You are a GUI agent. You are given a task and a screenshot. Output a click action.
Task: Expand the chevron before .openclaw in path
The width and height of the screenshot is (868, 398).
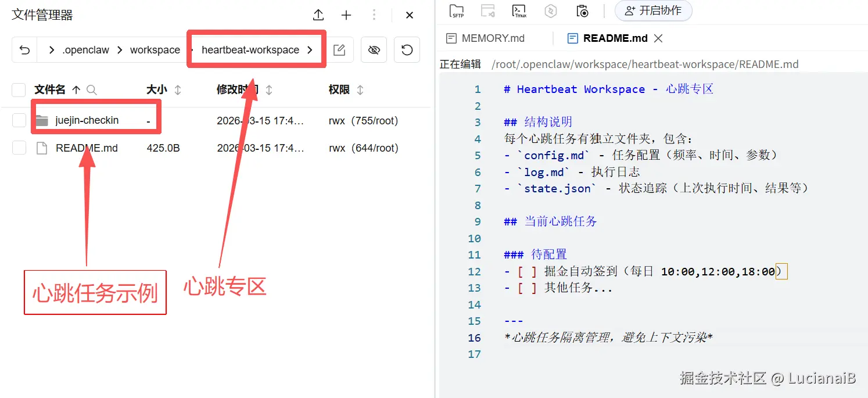(x=52, y=50)
